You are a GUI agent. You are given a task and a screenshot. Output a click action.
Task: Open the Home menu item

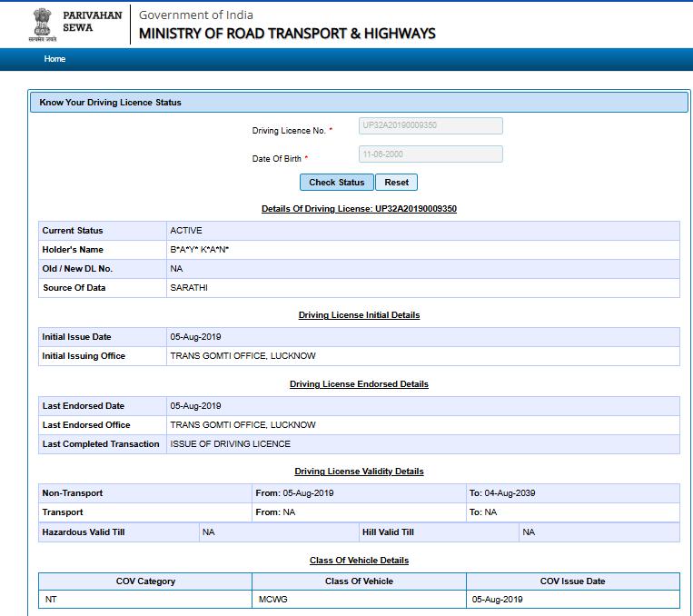pos(54,59)
